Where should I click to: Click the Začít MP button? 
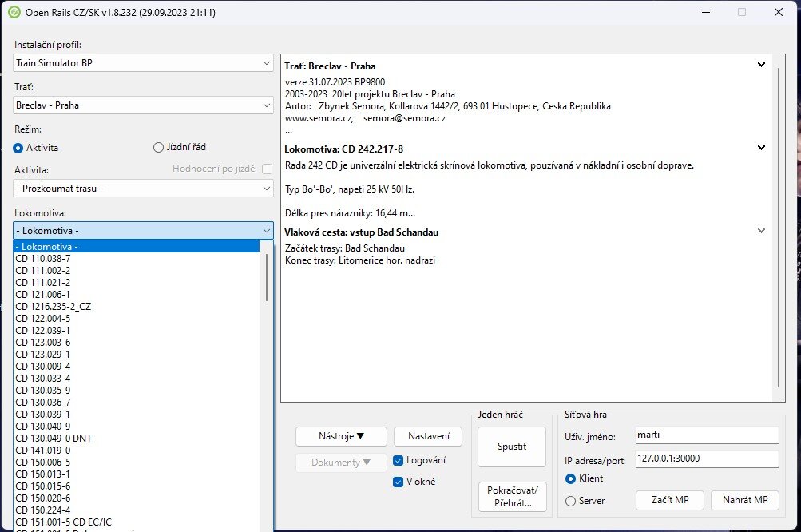coord(670,500)
